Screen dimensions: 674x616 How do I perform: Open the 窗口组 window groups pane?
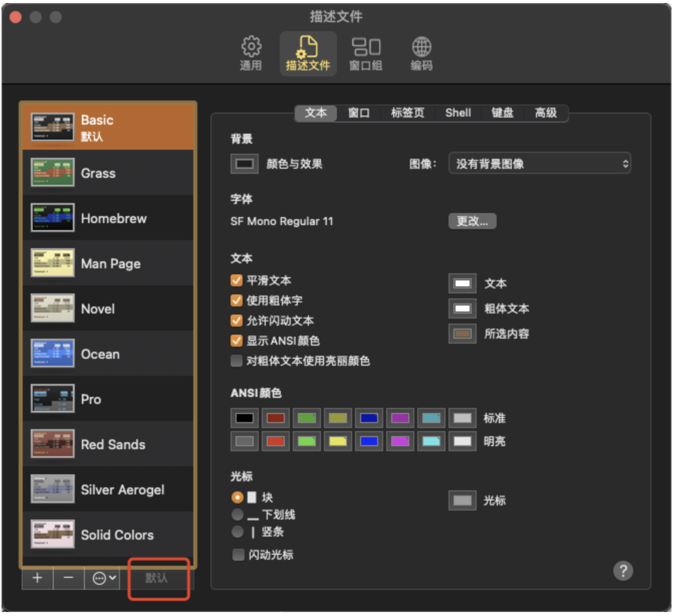coord(366,53)
